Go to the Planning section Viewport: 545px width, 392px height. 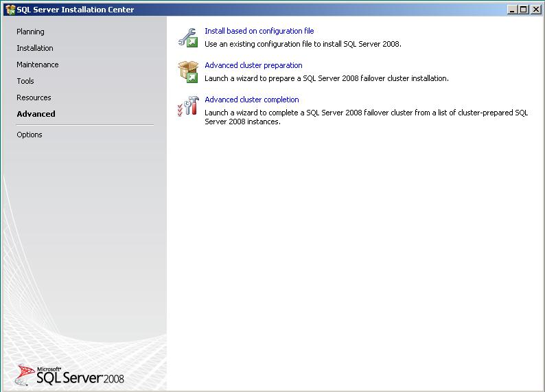click(30, 32)
